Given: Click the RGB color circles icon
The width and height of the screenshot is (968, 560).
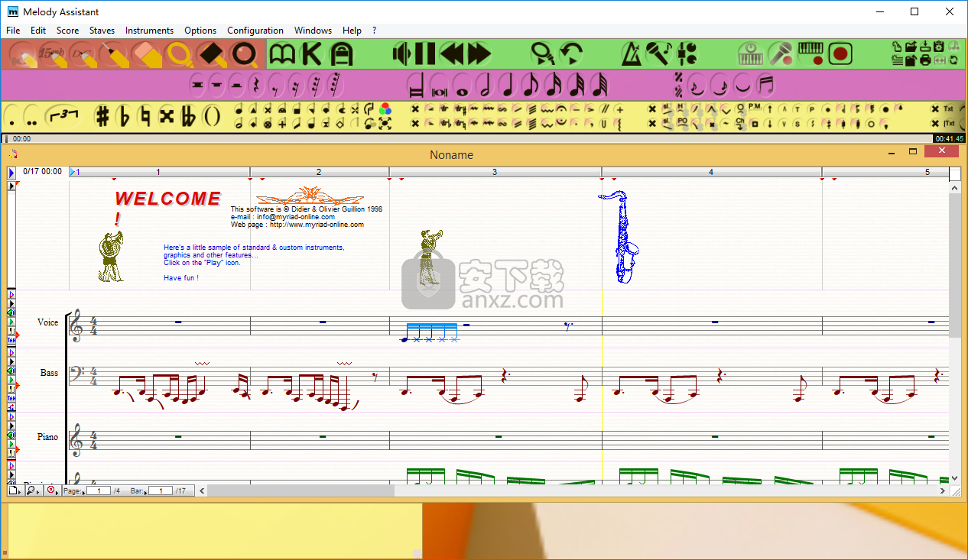Looking at the screenshot, I should 385,109.
